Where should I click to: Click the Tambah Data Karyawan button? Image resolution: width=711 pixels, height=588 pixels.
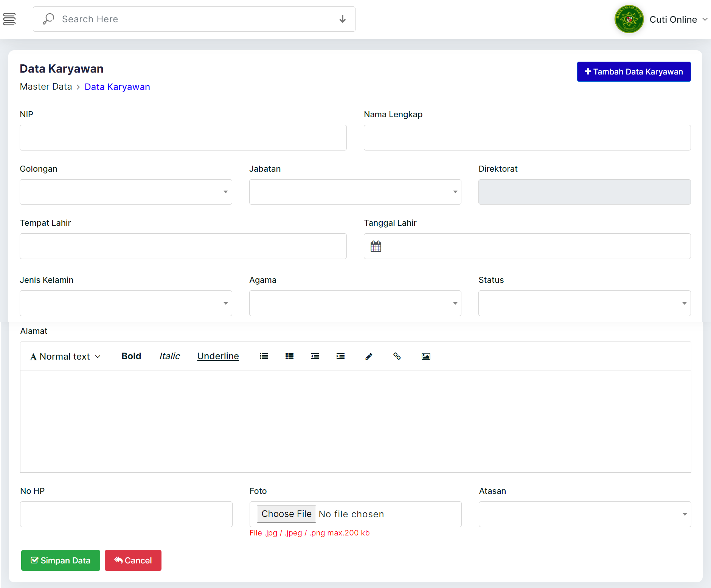click(x=633, y=71)
